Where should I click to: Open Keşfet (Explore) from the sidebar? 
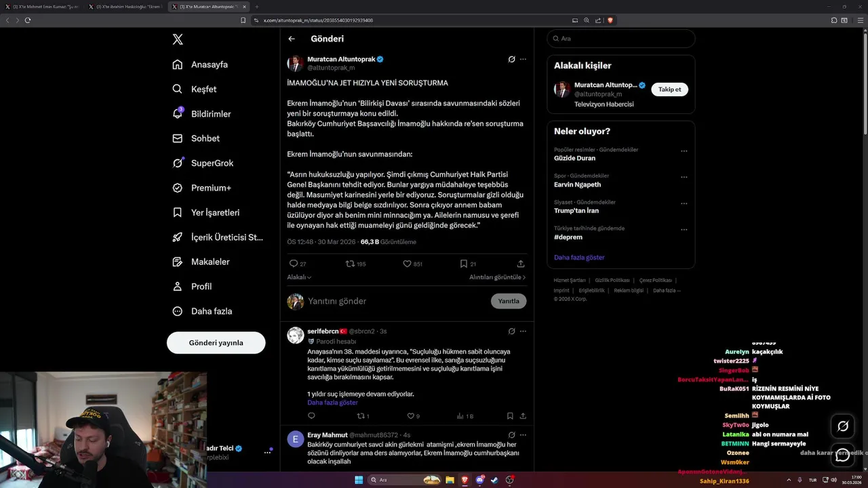[194, 89]
